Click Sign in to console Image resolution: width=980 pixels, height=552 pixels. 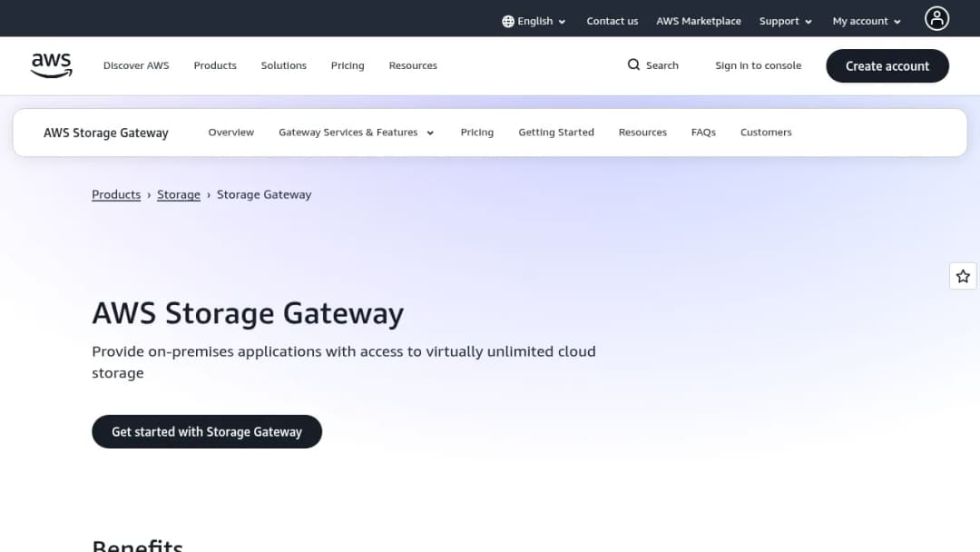(x=758, y=65)
